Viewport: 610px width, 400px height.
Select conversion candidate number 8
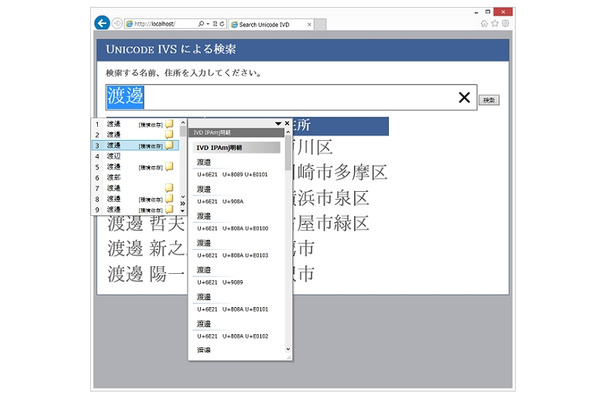pos(136,199)
